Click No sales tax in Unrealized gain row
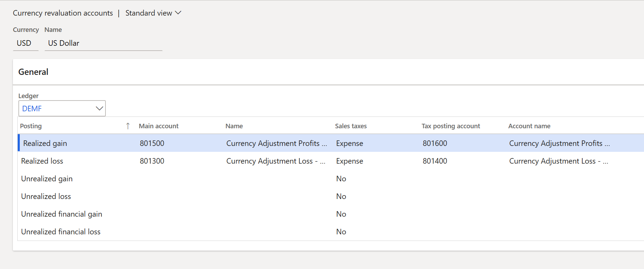Screen dimensions: 644x269 [341, 179]
